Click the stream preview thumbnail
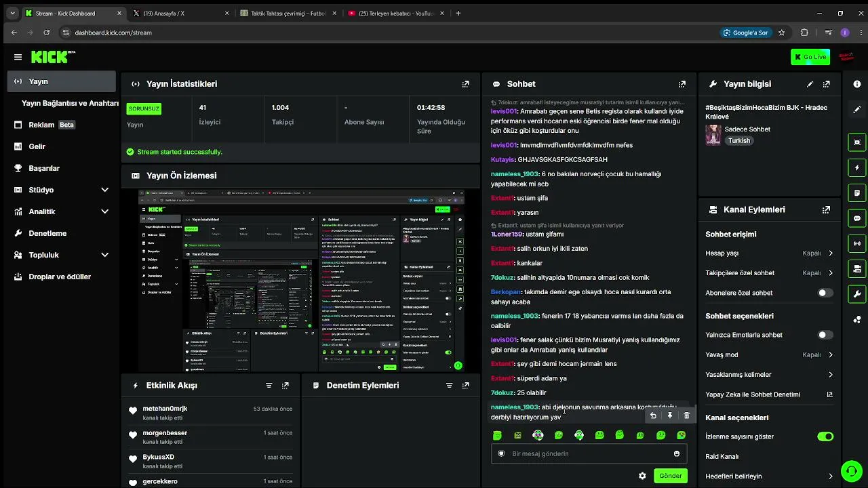The height and width of the screenshot is (488, 868). pyautogui.click(x=302, y=281)
